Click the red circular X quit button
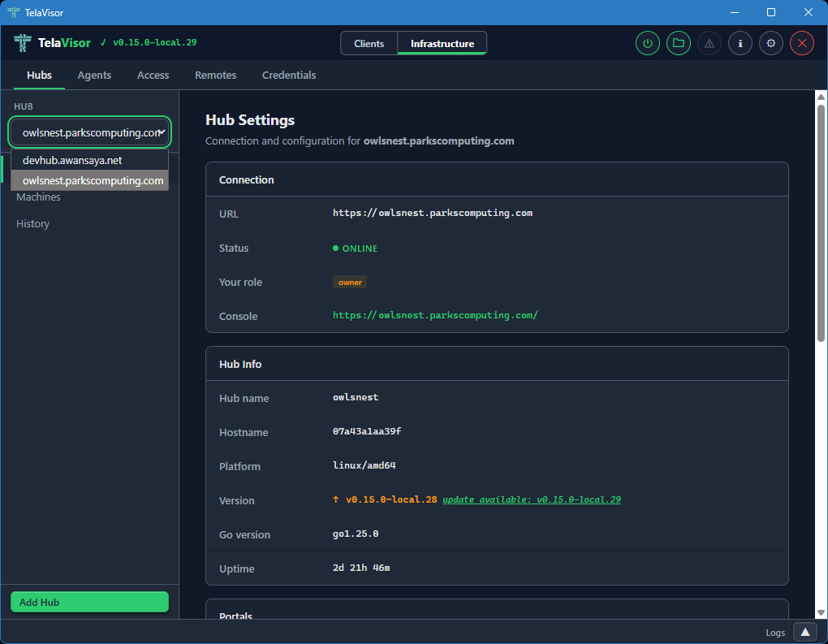The width and height of the screenshot is (828, 644). click(x=802, y=43)
